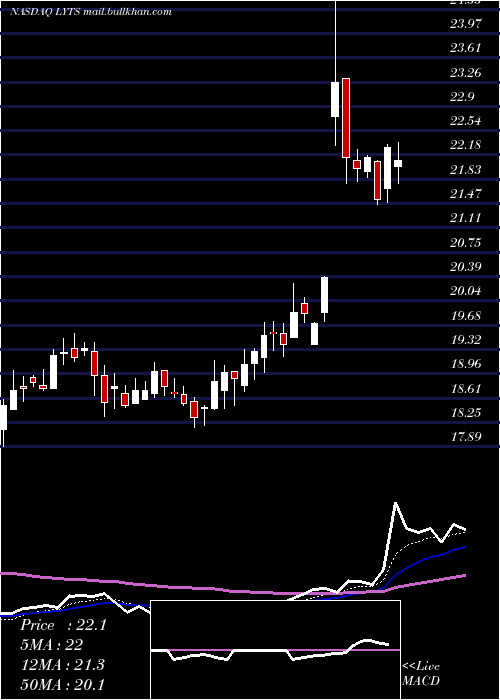Click the 'NASDAQ LYTS mail.bullkhan.com' title text
Screen dimensions: 500x700
(91, 12)
